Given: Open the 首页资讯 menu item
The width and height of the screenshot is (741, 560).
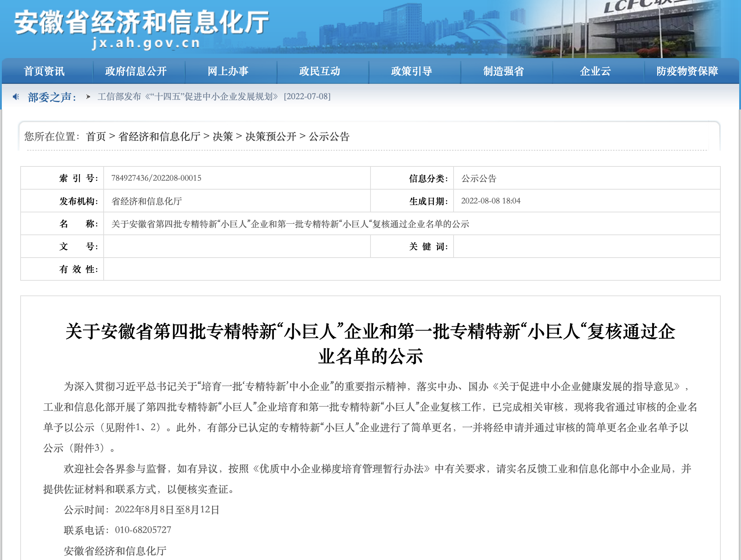Looking at the screenshot, I should (x=44, y=71).
